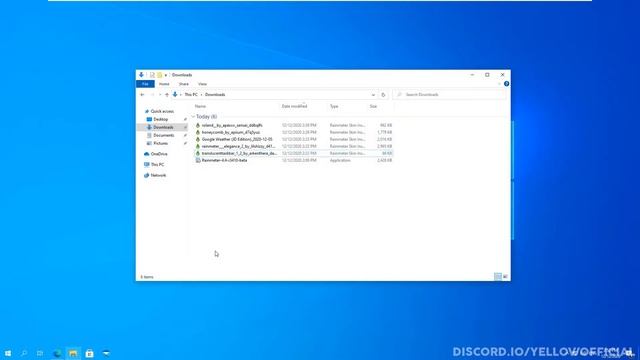
Task: Open Microsoft Edge from taskbar
Action: pos(57,353)
